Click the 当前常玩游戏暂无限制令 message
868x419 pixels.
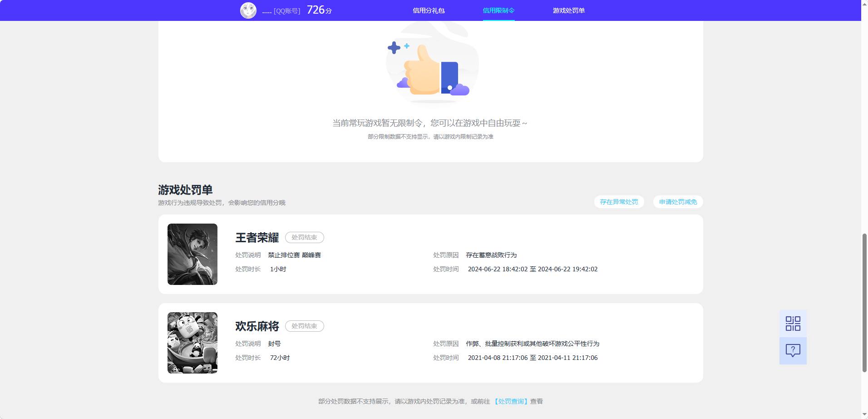pos(429,123)
